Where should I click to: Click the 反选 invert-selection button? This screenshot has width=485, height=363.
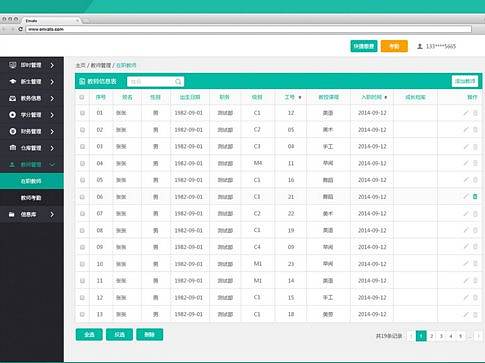[x=119, y=335]
